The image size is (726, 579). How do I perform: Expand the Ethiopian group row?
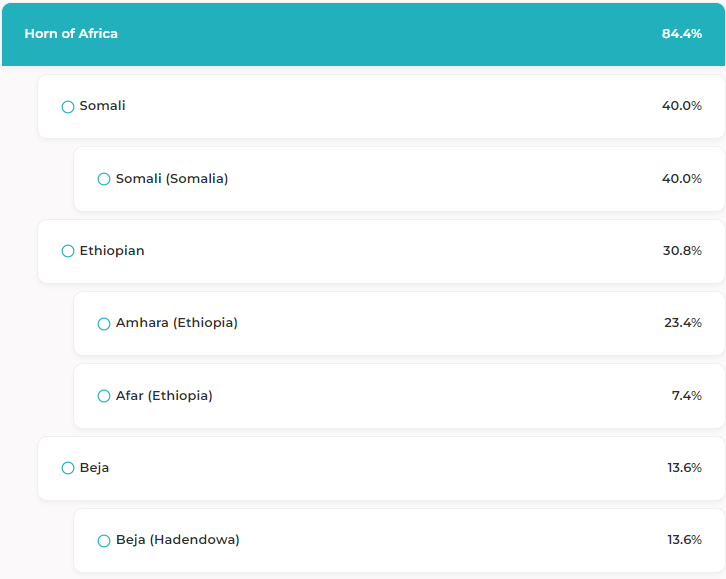tap(112, 251)
